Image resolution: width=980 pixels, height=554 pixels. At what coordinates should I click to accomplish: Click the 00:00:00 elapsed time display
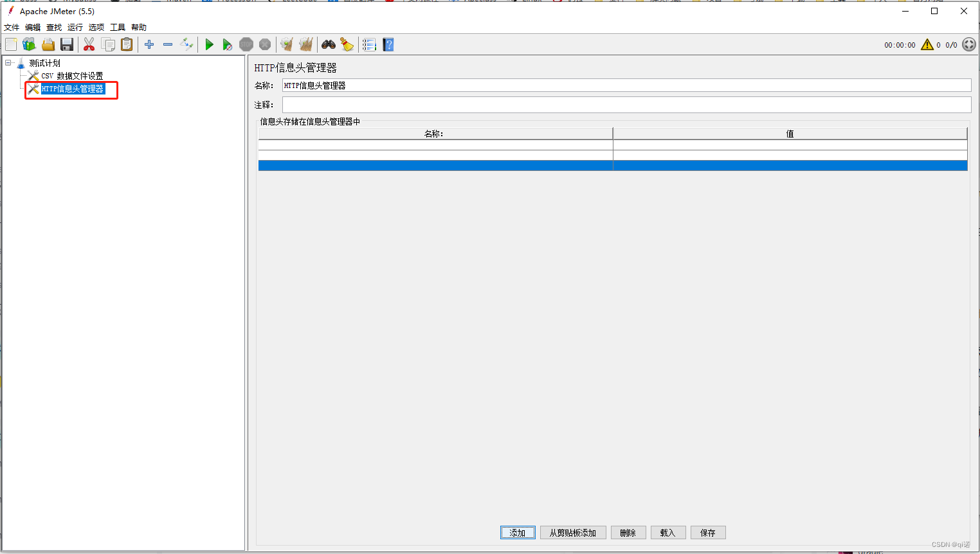pyautogui.click(x=900, y=45)
